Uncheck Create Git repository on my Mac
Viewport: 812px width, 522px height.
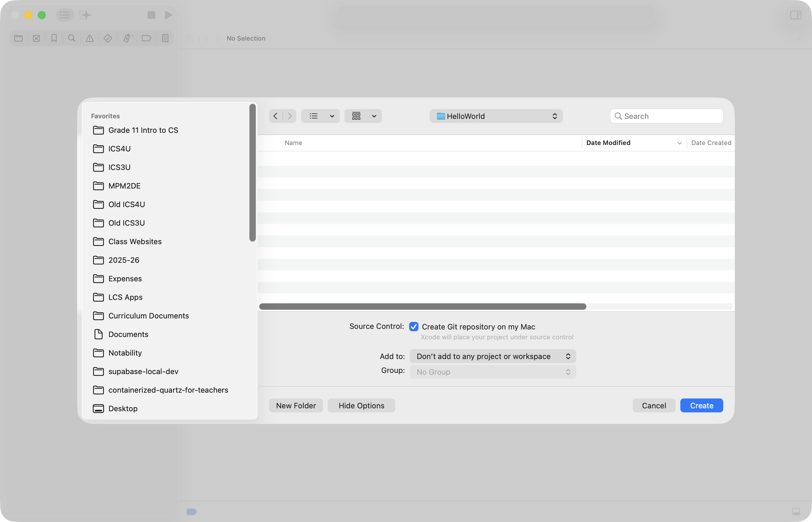[x=414, y=327]
